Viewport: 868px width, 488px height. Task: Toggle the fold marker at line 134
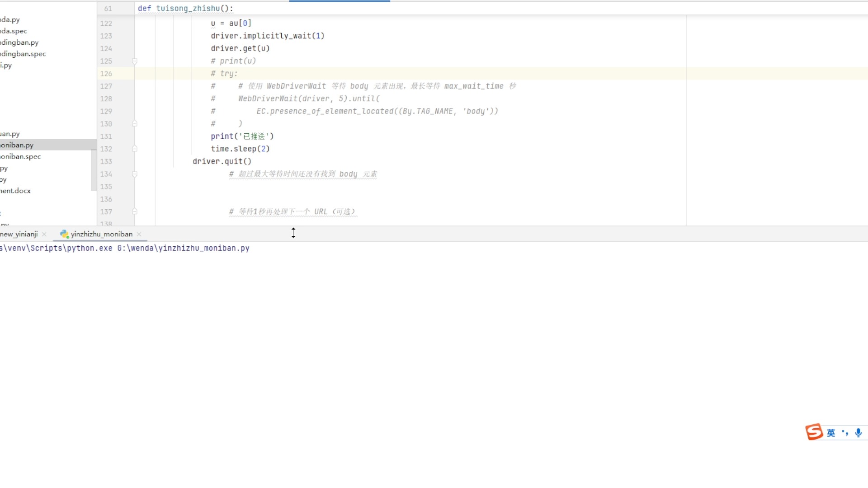(134, 174)
